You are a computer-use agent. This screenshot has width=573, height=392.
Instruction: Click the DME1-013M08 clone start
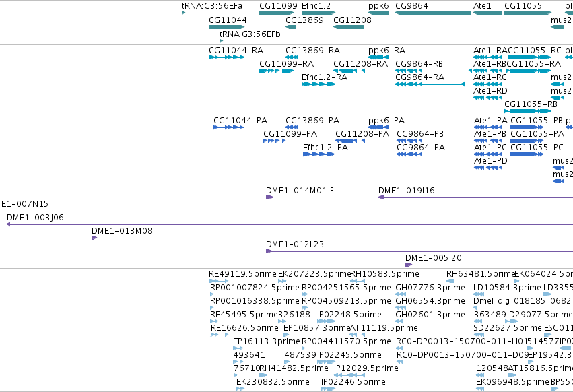coord(94,238)
